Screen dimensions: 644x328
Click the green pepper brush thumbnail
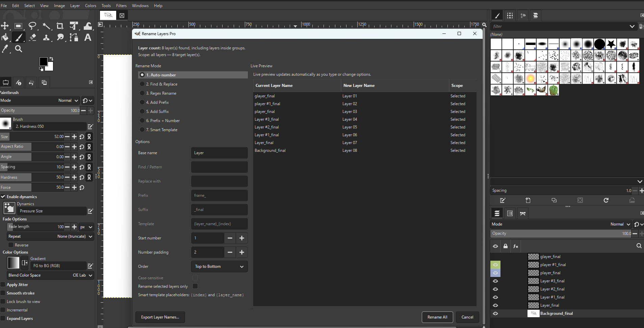(553, 90)
